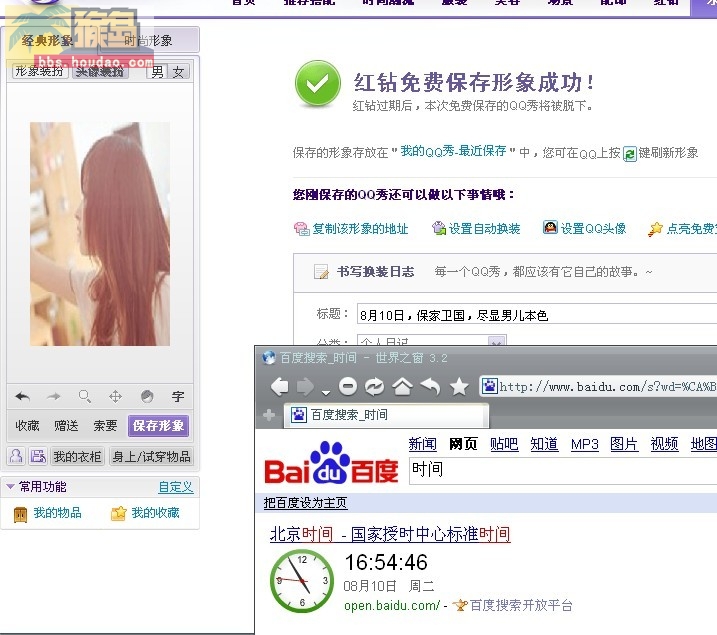Select 男 gender option

(157, 72)
